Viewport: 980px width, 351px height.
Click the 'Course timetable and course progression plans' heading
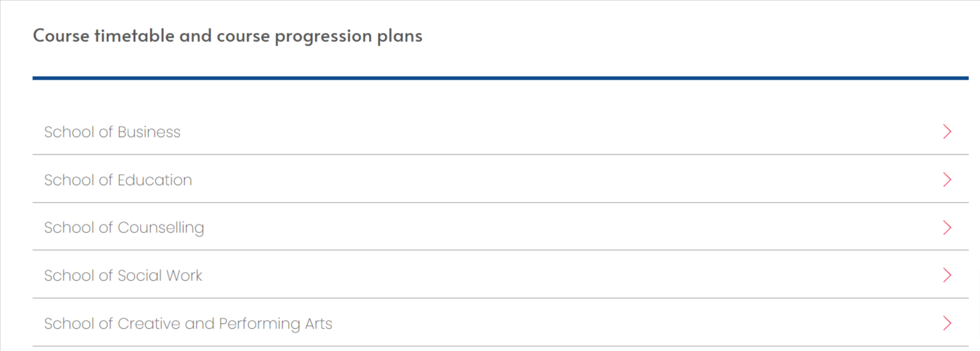point(227,36)
